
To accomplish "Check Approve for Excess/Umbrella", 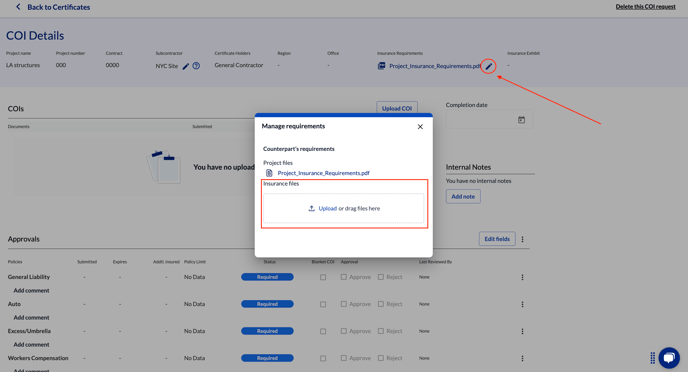I will point(344,331).
